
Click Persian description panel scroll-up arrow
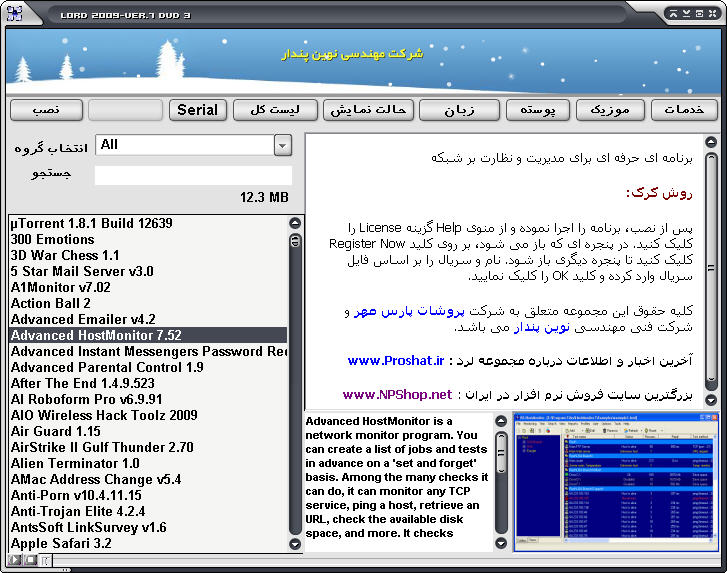[711, 142]
